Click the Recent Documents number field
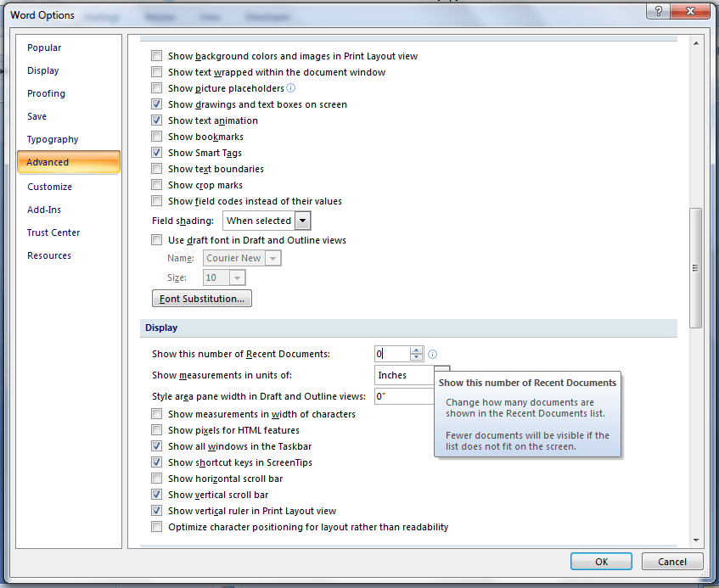 coord(392,354)
